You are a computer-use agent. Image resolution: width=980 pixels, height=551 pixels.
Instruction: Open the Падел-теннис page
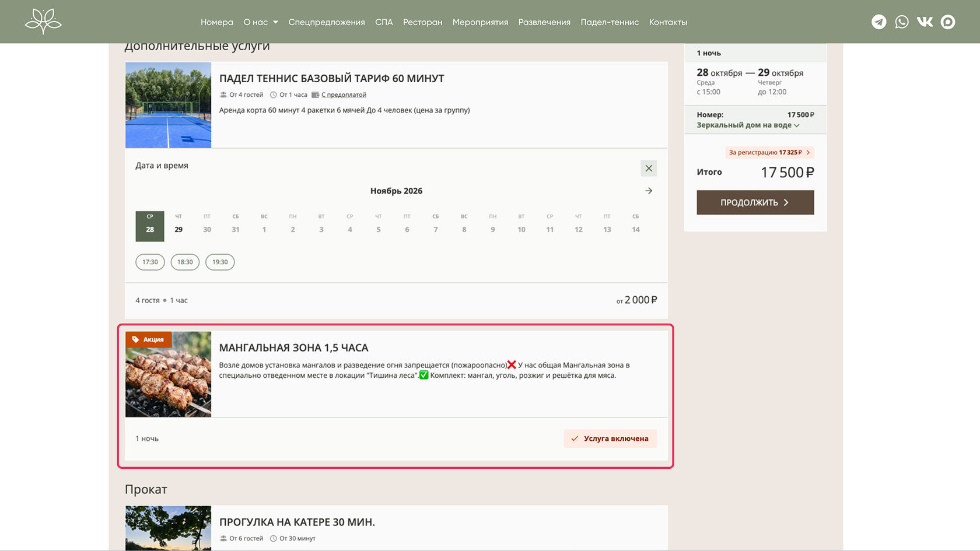(610, 22)
